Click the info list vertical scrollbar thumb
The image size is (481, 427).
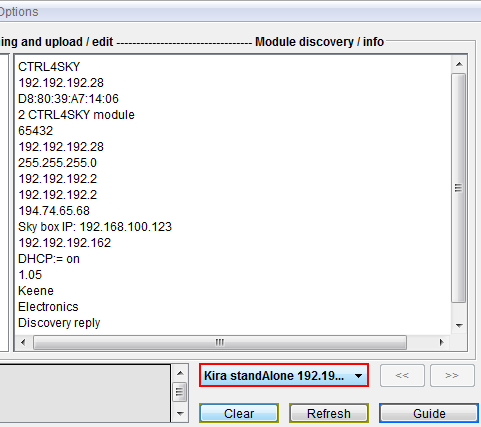459,188
